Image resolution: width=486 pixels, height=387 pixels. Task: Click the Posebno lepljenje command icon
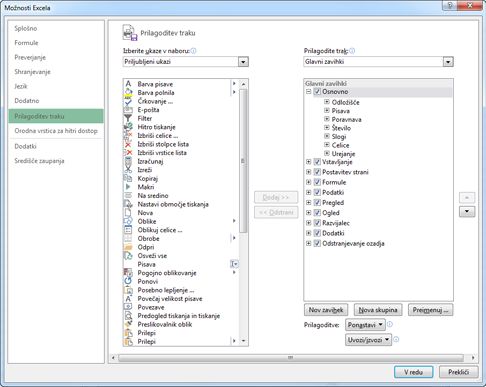click(128, 290)
